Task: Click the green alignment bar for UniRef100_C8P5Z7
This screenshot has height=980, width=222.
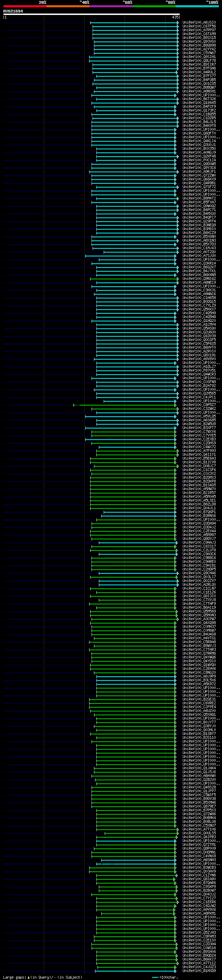Action: 125,405
